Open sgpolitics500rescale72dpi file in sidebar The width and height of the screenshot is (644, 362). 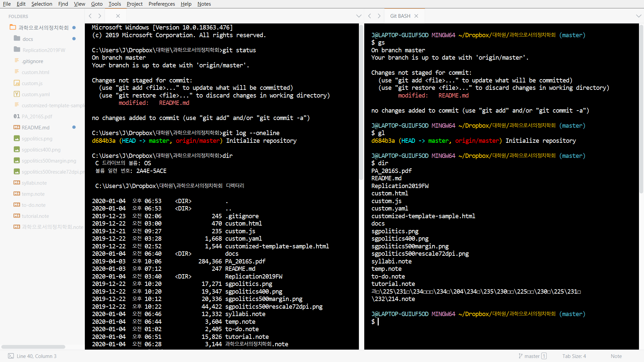[53, 172]
